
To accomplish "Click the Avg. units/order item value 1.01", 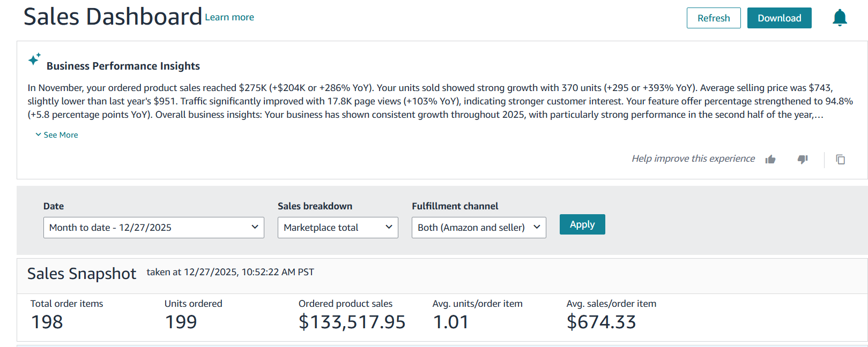I will tap(450, 322).
